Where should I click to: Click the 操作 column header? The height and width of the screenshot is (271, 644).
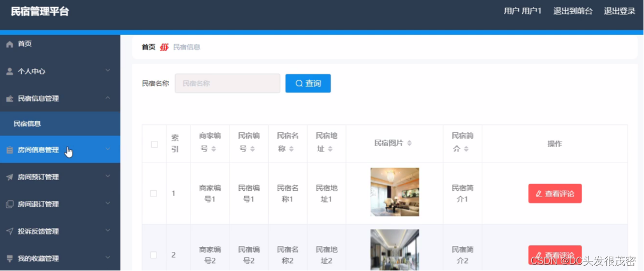[555, 144]
